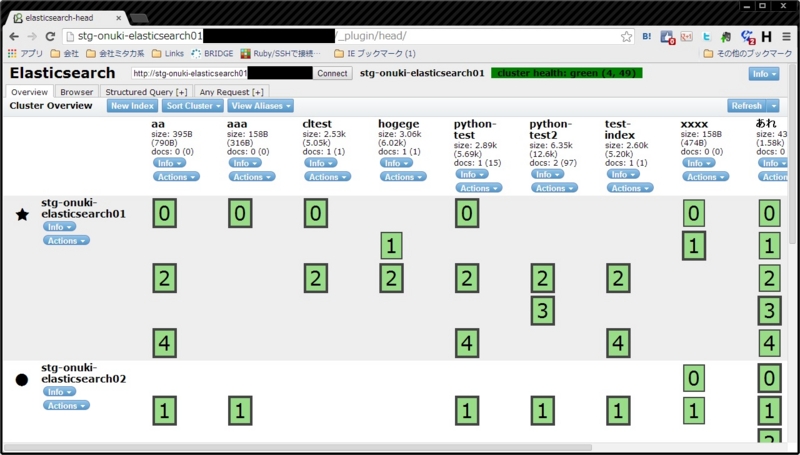Click the New Index button
This screenshot has width=800, height=455.
[x=133, y=106]
